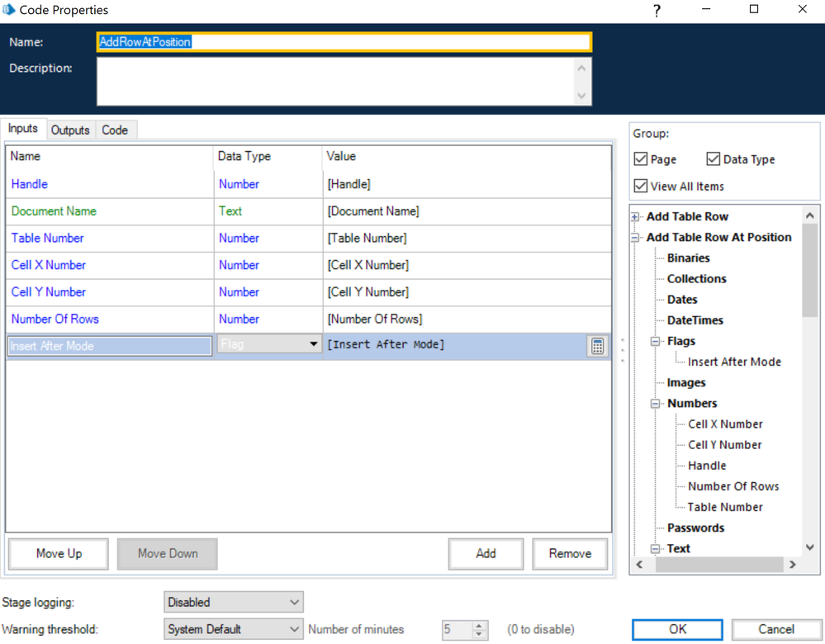825x644 pixels.
Task: Open the Stage logging dropdown
Action: [234, 602]
